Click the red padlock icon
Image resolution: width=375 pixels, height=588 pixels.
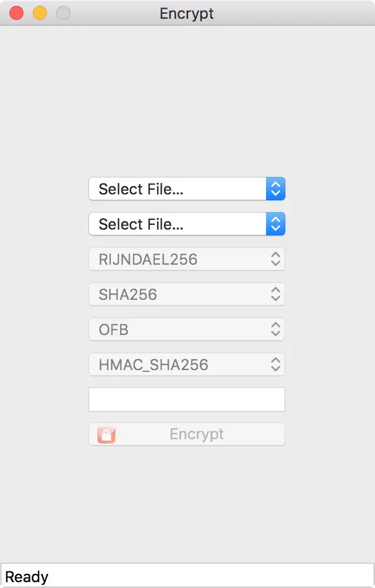coord(106,435)
